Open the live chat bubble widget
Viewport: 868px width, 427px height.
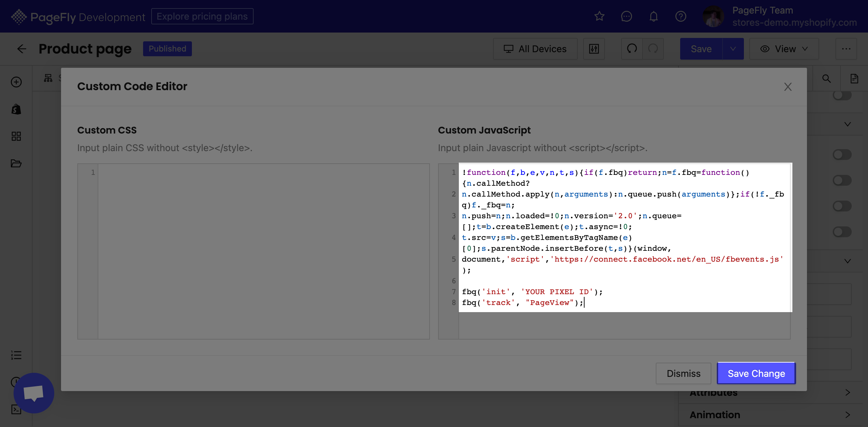34,393
